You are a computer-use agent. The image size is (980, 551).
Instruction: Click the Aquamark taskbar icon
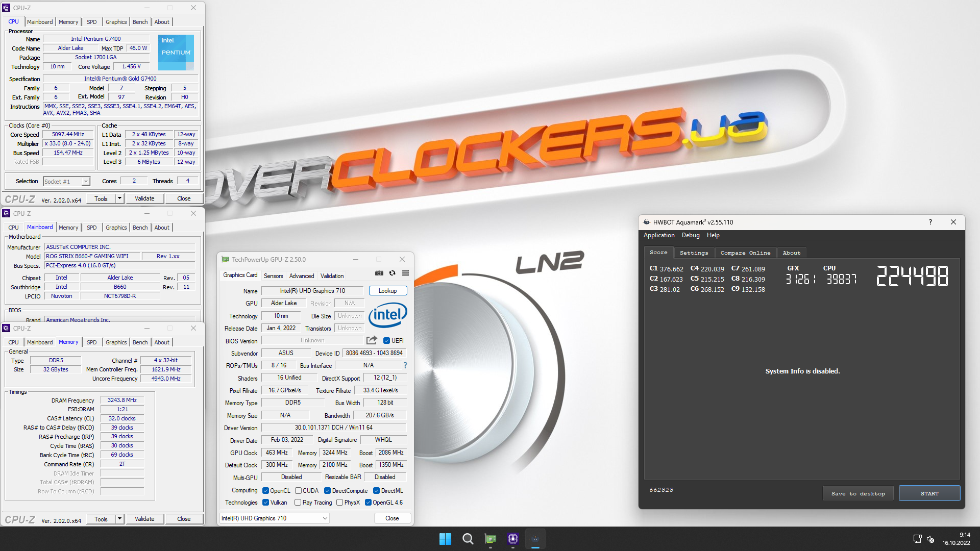click(x=535, y=539)
